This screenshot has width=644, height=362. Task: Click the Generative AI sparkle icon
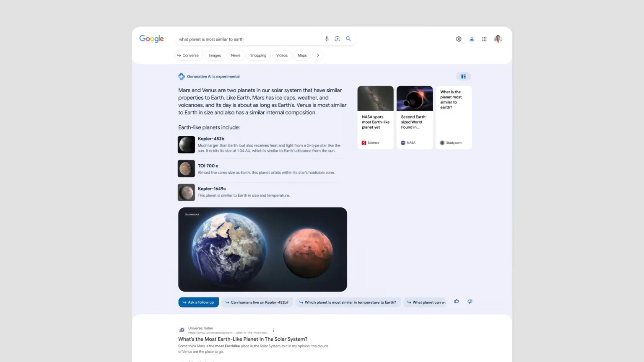182,76
